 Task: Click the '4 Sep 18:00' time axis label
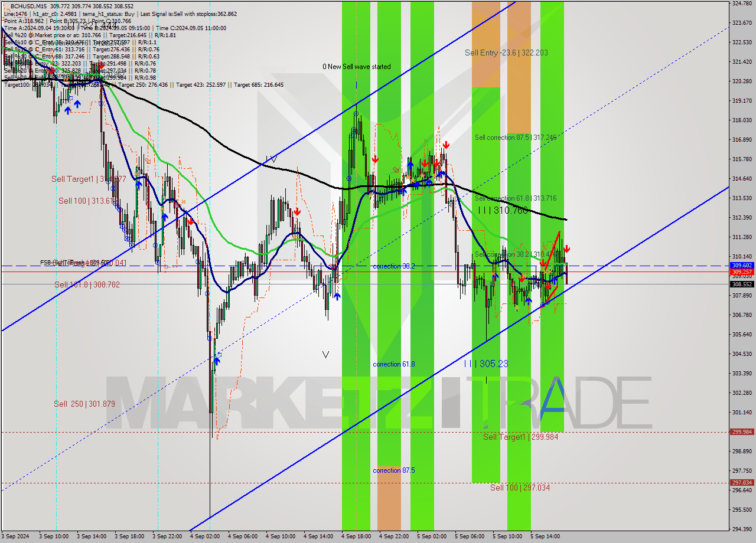pyautogui.click(x=356, y=537)
